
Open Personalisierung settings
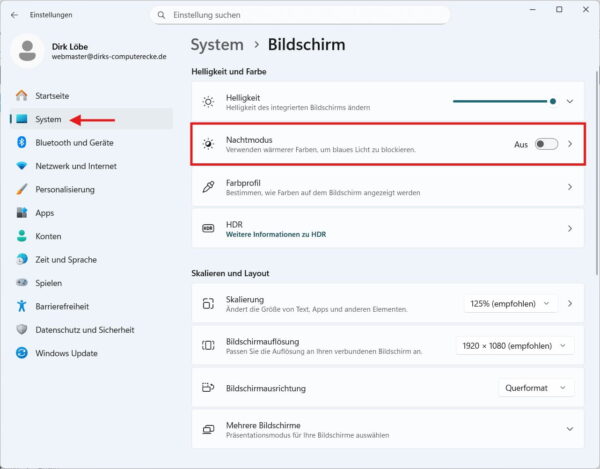tap(91, 189)
